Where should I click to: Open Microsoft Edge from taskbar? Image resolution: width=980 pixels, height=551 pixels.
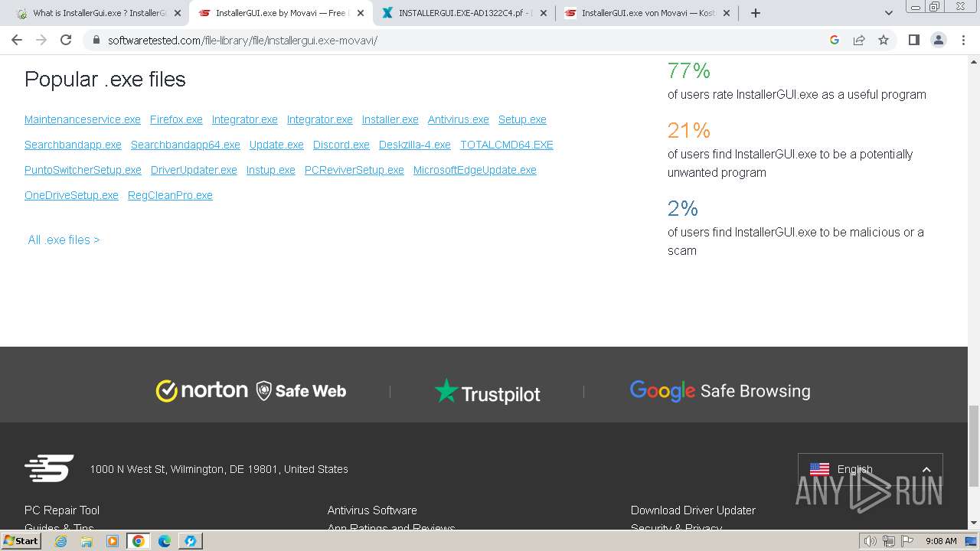click(x=165, y=541)
